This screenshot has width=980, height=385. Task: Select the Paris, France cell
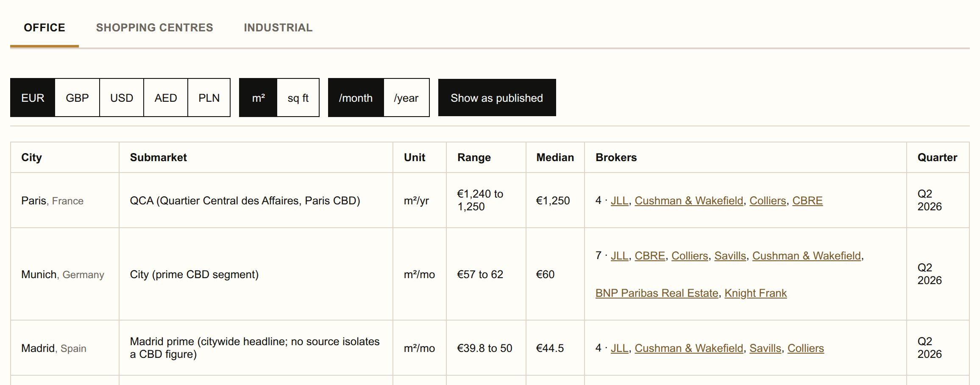[x=65, y=201]
